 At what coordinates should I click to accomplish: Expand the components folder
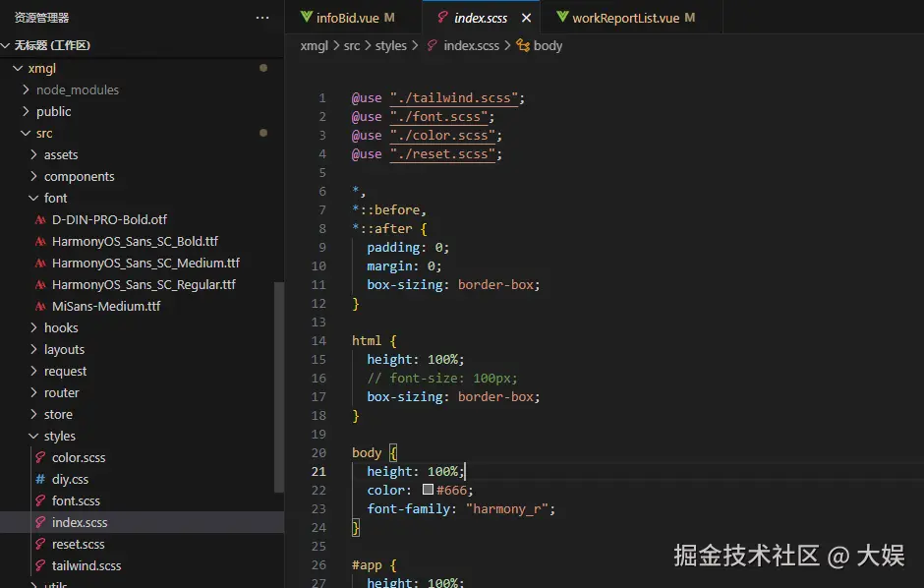pos(33,176)
